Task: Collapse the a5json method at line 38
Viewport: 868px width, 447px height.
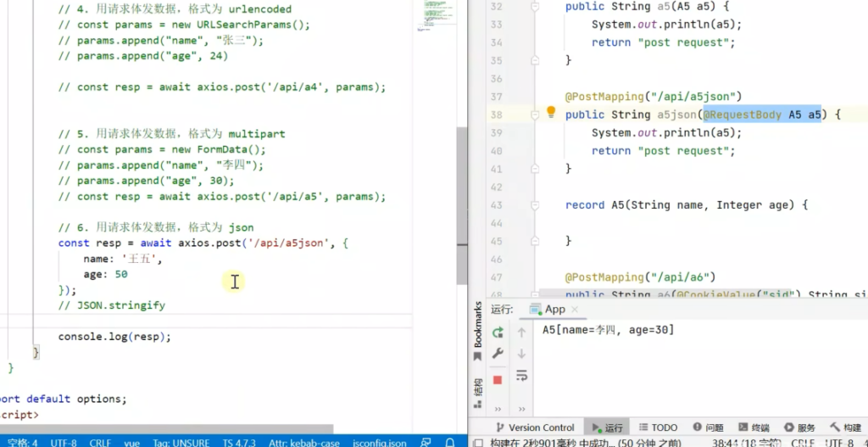Action: click(535, 115)
